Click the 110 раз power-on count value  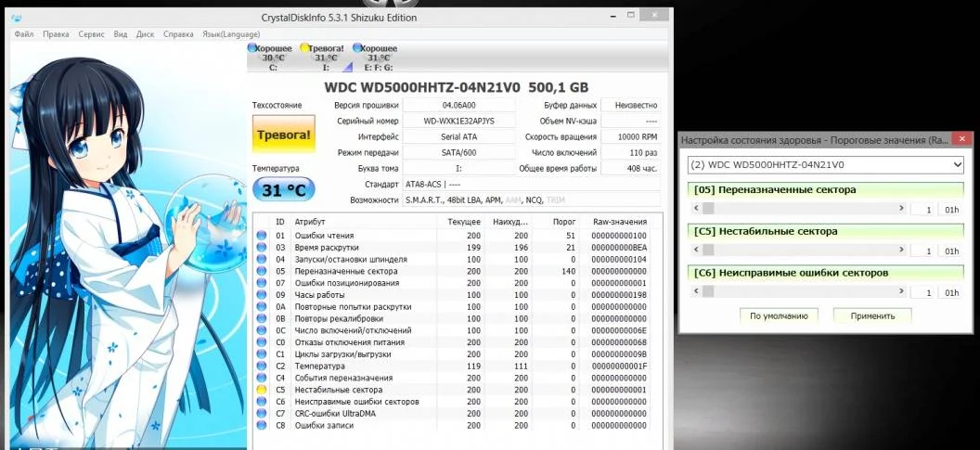(631, 152)
